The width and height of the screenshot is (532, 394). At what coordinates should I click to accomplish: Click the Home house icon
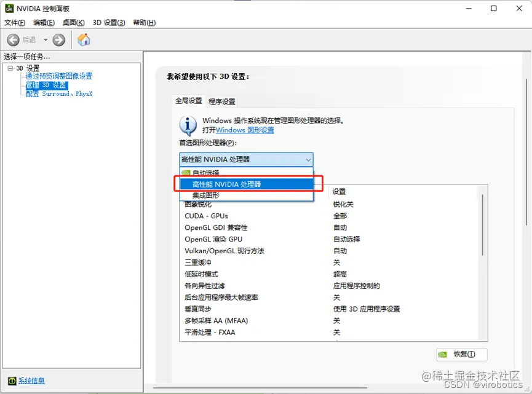pos(84,40)
